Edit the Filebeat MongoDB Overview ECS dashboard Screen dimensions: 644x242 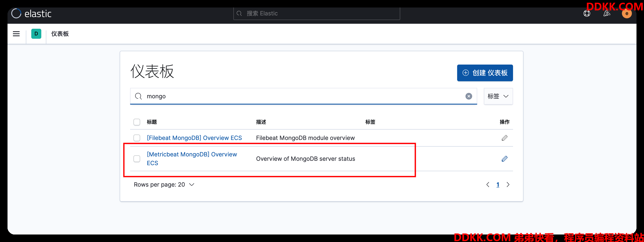pyautogui.click(x=504, y=138)
